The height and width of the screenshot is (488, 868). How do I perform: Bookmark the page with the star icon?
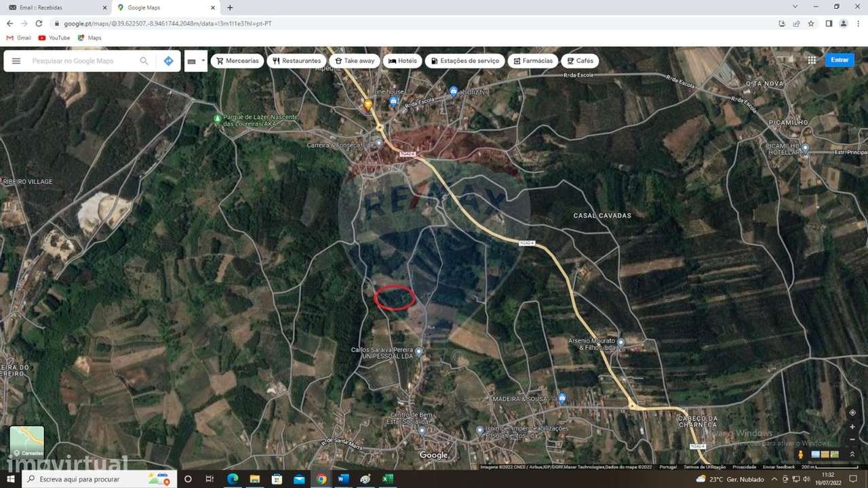tap(811, 23)
